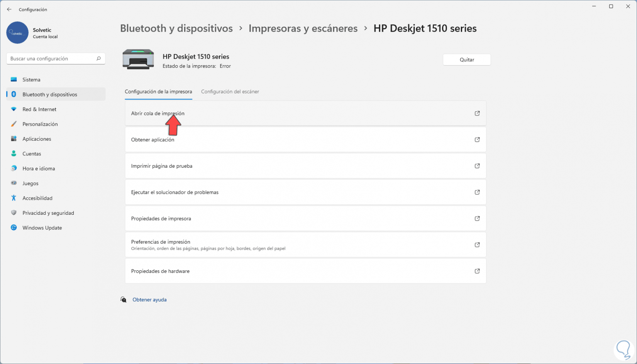Open Personalización settings
The width and height of the screenshot is (637, 364).
(x=56, y=124)
